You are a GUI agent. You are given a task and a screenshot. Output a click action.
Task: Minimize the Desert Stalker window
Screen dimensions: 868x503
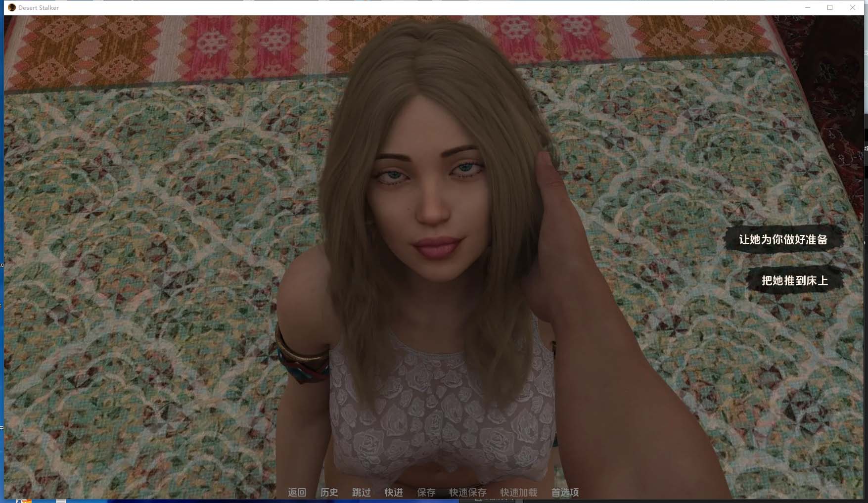pyautogui.click(x=807, y=7)
